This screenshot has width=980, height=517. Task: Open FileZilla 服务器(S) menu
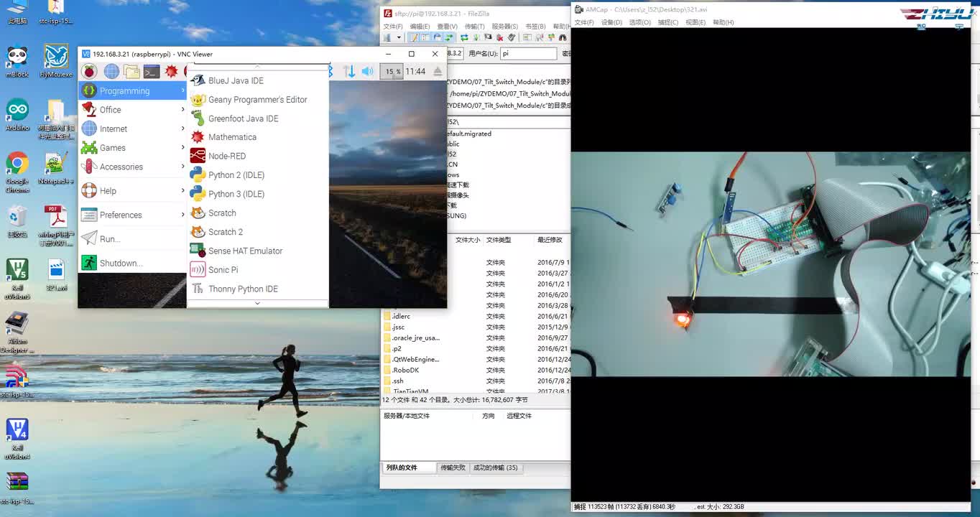pyautogui.click(x=505, y=27)
